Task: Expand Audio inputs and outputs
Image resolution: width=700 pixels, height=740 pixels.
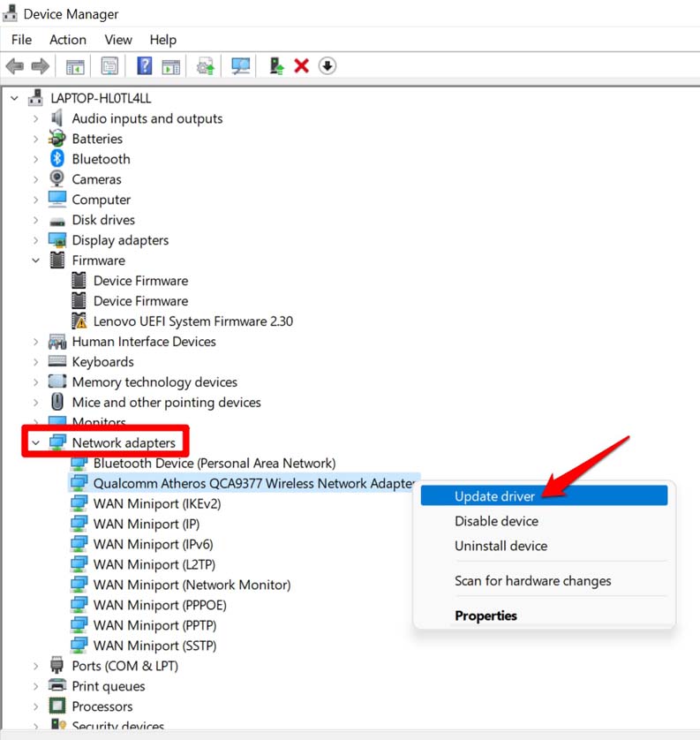Action: [36, 118]
